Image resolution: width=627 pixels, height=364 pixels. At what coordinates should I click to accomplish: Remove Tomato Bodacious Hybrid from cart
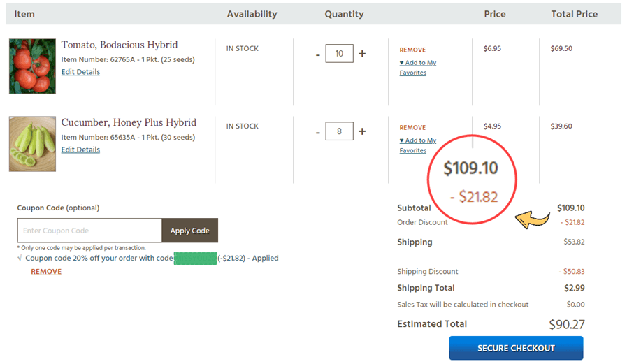(412, 50)
